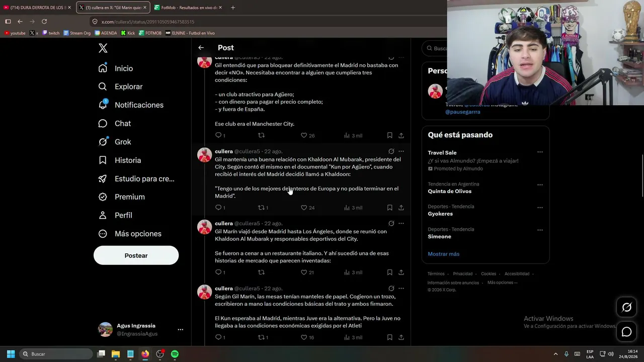Open Spotify from the taskbar
The height and width of the screenshot is (362, 644).
click(175, 354)
